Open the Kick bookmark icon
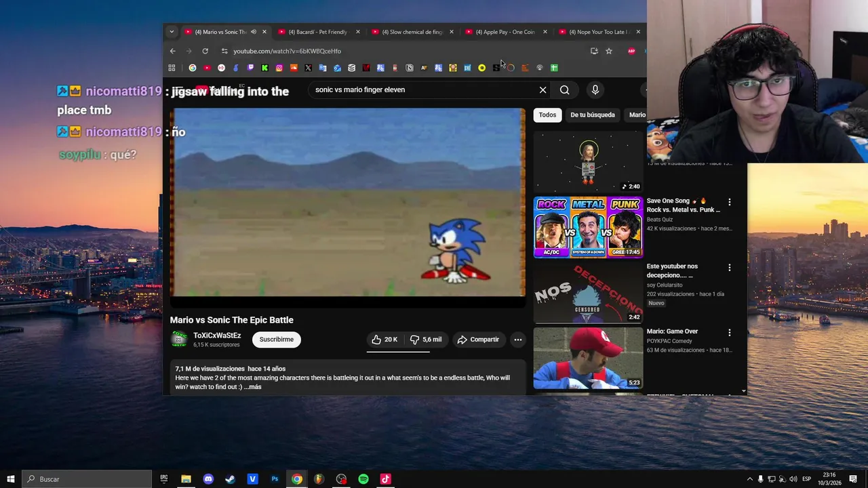 point(264,68)
